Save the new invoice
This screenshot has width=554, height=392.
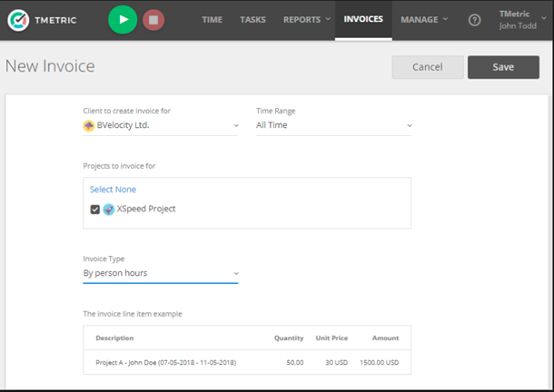(x=503, y=67)
